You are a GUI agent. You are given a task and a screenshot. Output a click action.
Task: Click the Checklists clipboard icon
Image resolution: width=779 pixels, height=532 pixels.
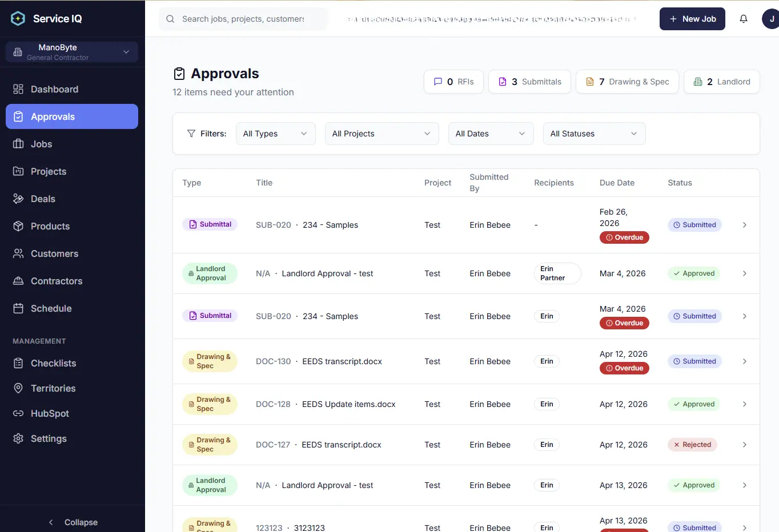tap(18, 363)
